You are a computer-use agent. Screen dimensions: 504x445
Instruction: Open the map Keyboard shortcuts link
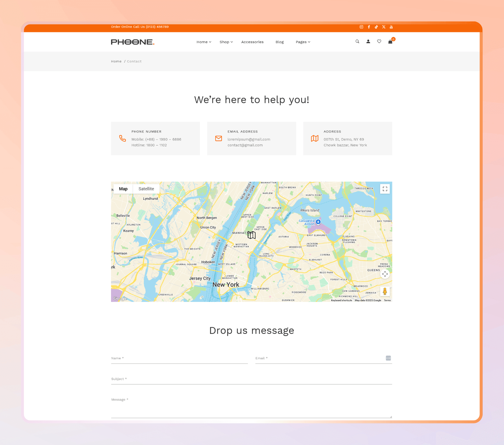[x=342, y=300]
